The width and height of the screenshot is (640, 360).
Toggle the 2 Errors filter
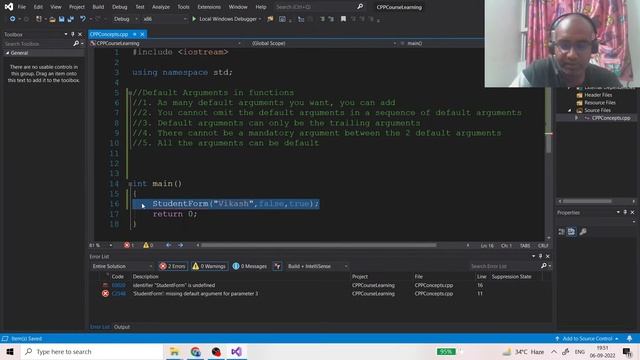tap(173, 266)
